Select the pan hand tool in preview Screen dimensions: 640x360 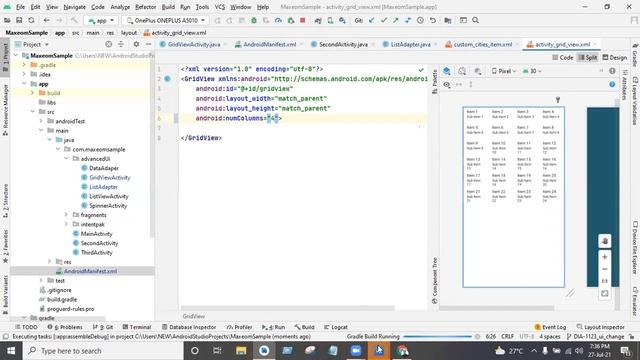[x=605, y=241]
